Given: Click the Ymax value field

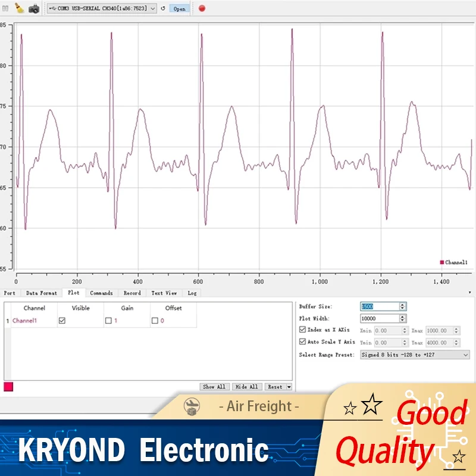Looking at the screenshot, I should (x=439, y=343).
